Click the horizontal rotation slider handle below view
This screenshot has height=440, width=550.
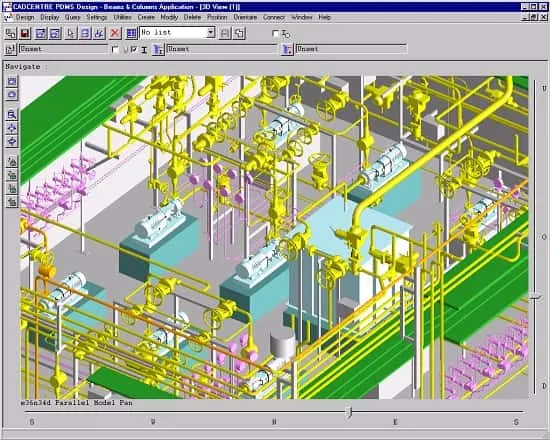tap(349, 412)
